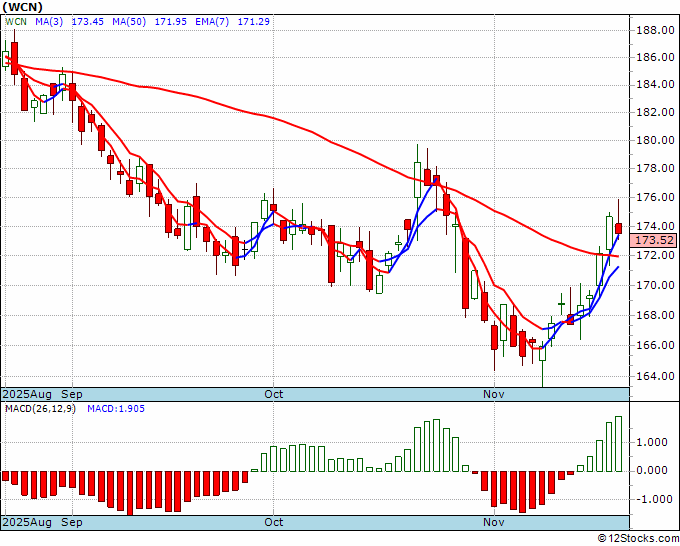Click the Nov label on MACD axis
This screenshot has height=546, width=680.
pyautogui.click(x=494, y=522)
